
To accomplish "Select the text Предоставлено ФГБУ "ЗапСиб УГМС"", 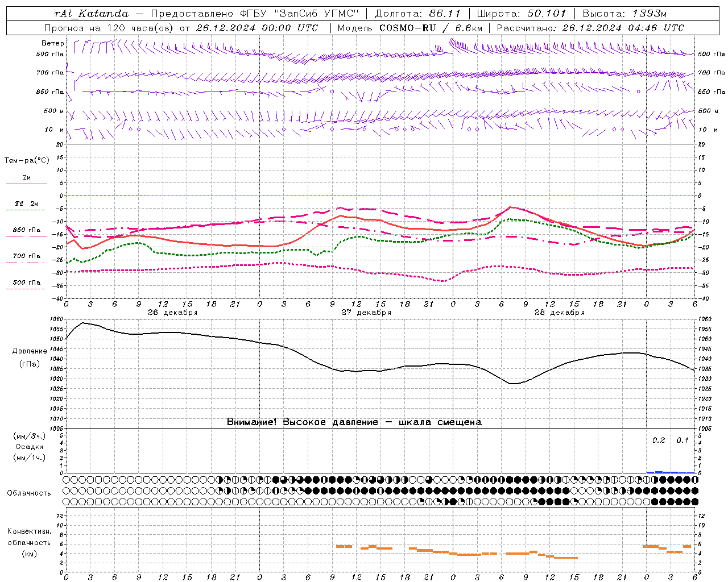I will point(255,14).
